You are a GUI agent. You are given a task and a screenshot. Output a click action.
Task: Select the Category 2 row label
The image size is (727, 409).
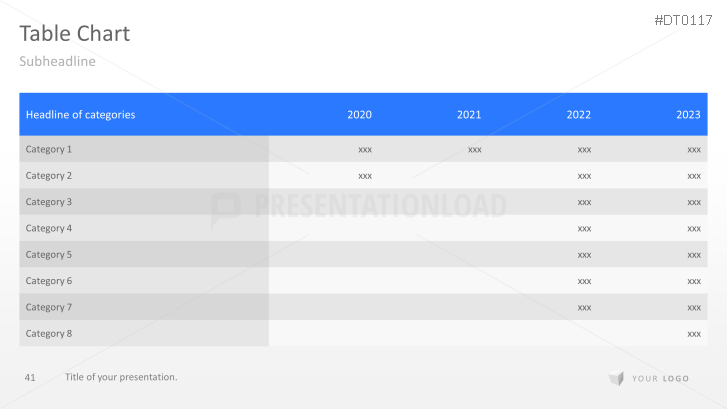pos(49,176)
